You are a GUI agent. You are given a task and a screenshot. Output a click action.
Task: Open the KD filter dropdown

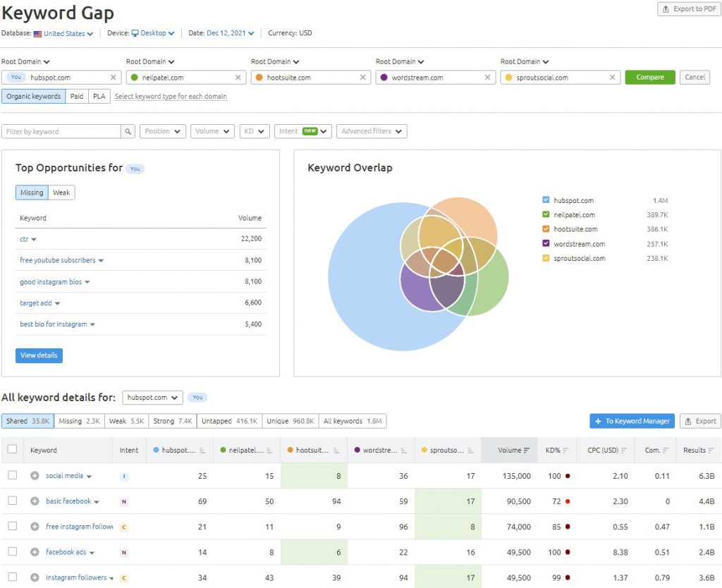point(254,131)
